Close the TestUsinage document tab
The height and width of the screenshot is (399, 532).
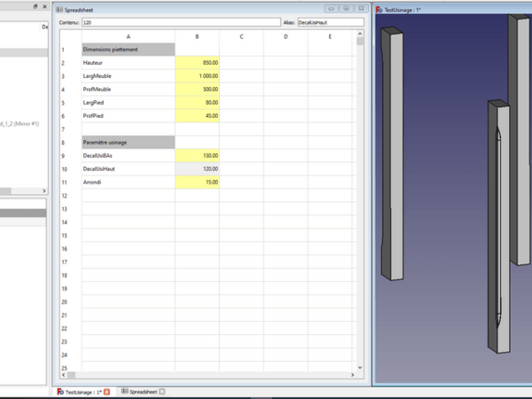pos(107,391)
